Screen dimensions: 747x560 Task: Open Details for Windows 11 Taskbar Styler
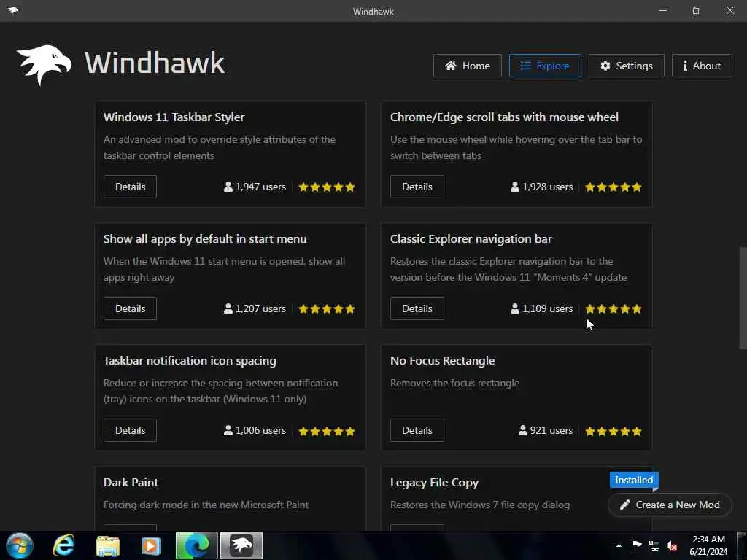pos(130,187)
